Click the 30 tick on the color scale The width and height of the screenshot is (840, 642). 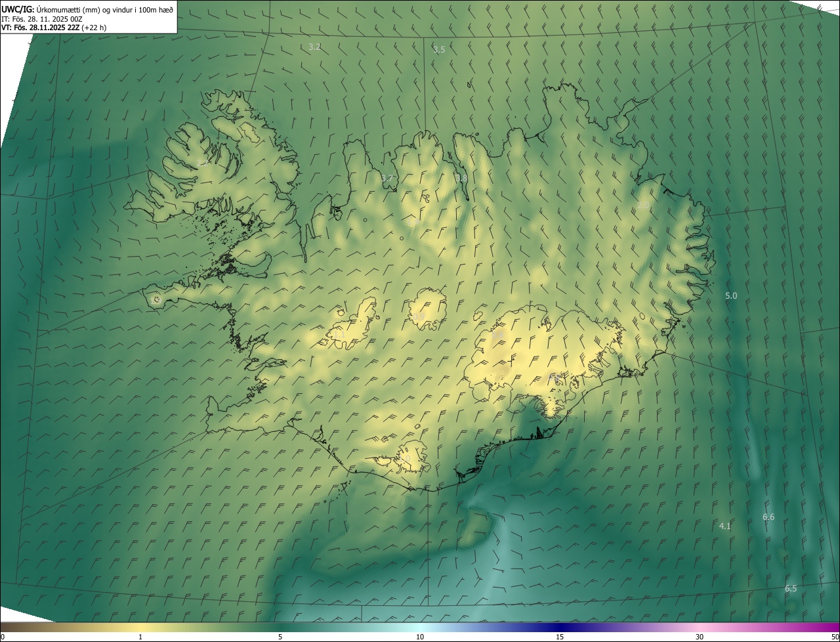(x=700, y=637)
